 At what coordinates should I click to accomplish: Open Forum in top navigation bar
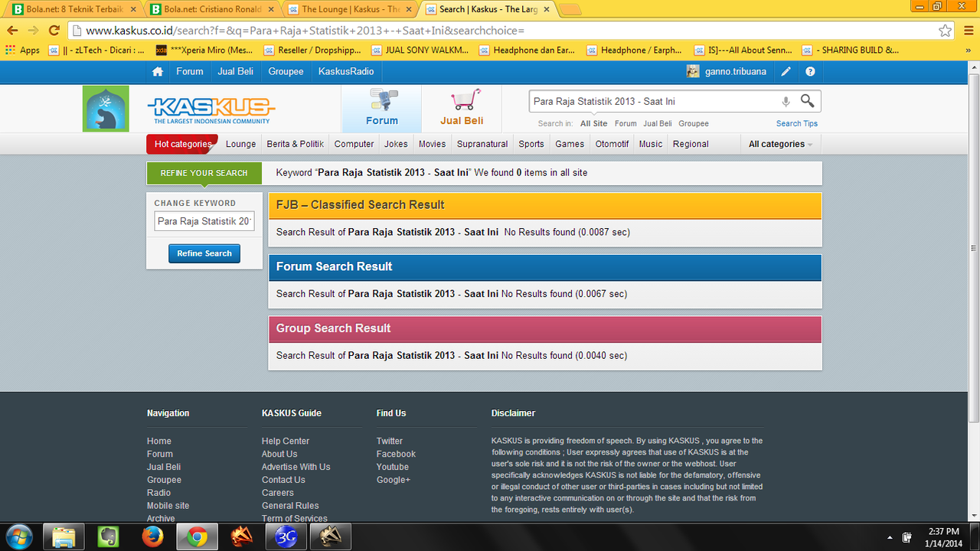[x=190, y=71]
